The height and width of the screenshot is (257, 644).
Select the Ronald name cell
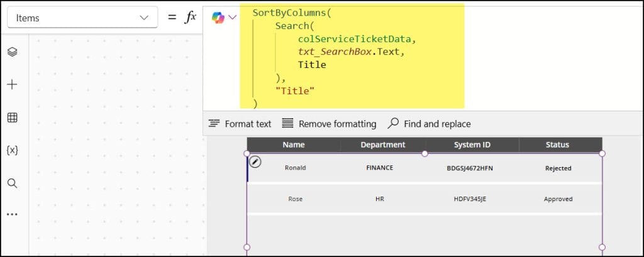point(296,168)
